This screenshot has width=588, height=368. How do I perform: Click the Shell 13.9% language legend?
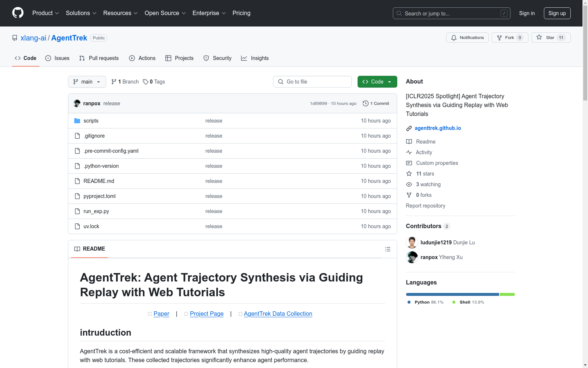[468, 302]
